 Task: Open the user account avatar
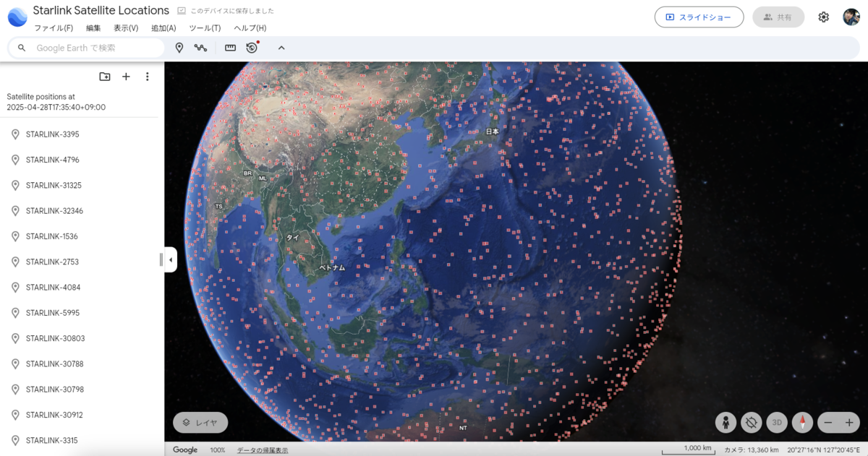pos(851,17)
